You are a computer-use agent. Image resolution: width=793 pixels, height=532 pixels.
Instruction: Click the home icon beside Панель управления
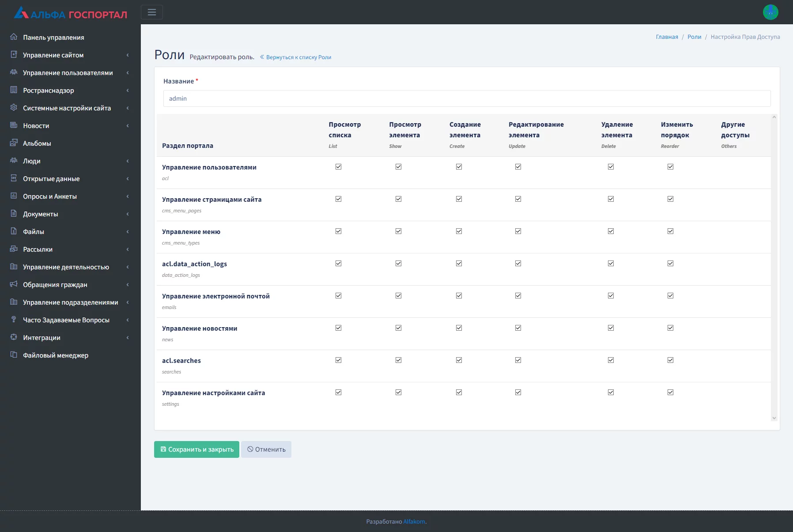pos(14,37)
